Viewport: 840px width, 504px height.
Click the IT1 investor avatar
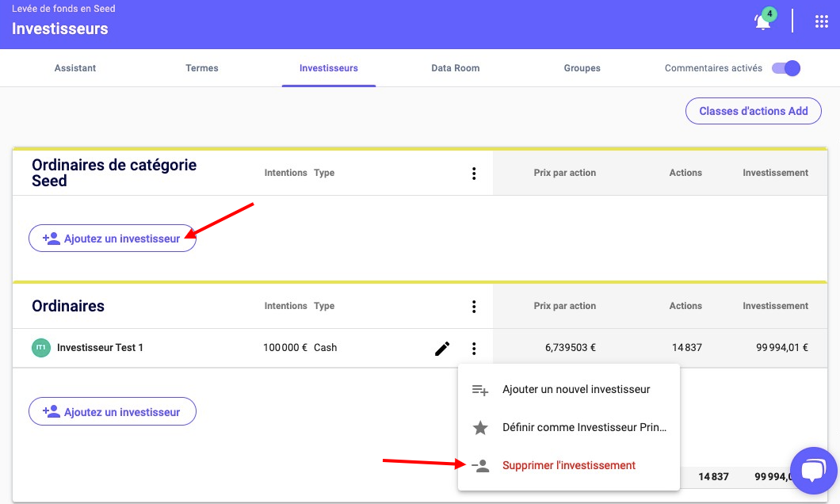pyautogui.click(x=40, y=348)
